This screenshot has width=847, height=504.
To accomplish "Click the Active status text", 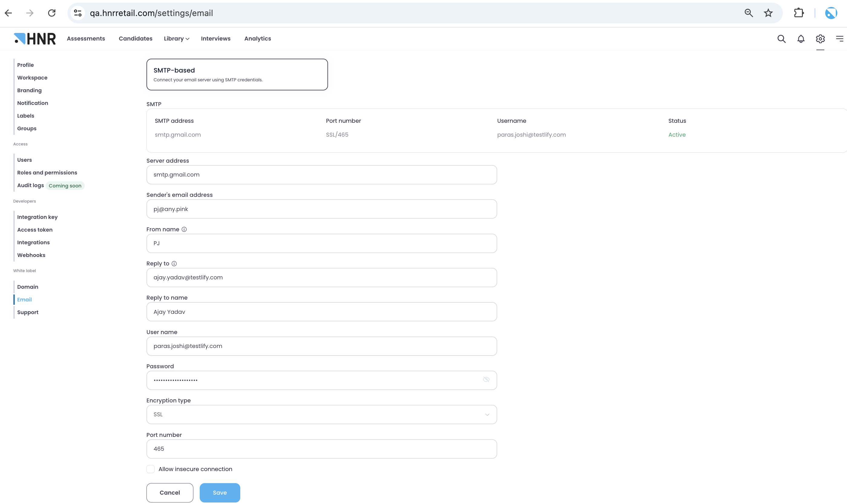I will click(x=677, y=135).
